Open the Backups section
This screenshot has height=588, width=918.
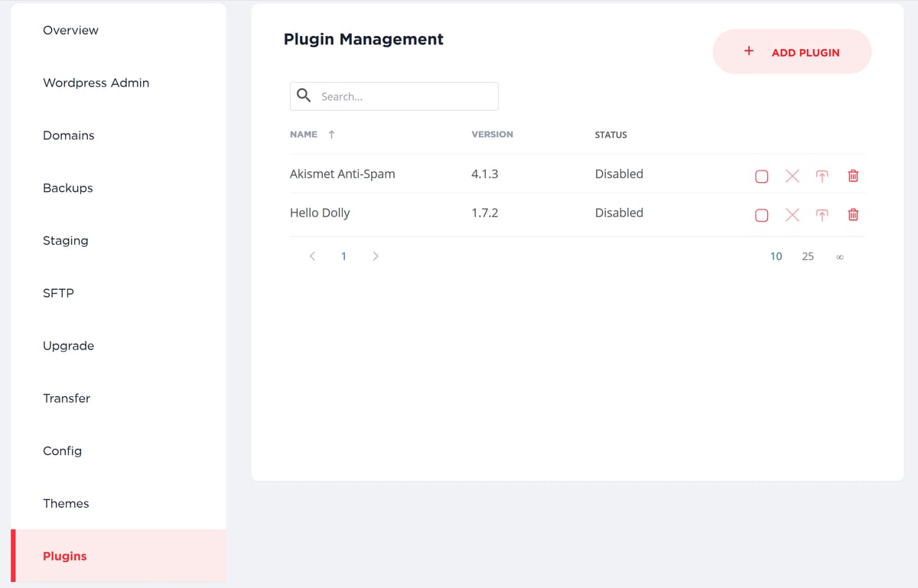click(x=67, y=188)
